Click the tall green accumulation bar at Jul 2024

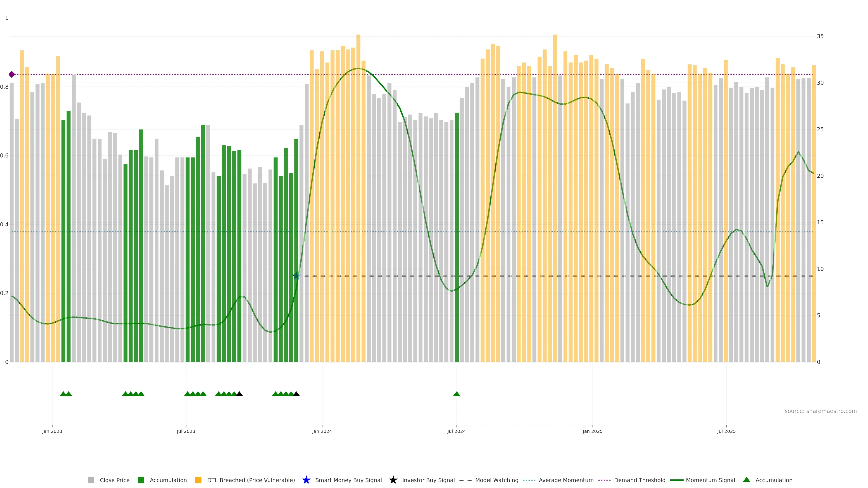(x=457, y=236)
